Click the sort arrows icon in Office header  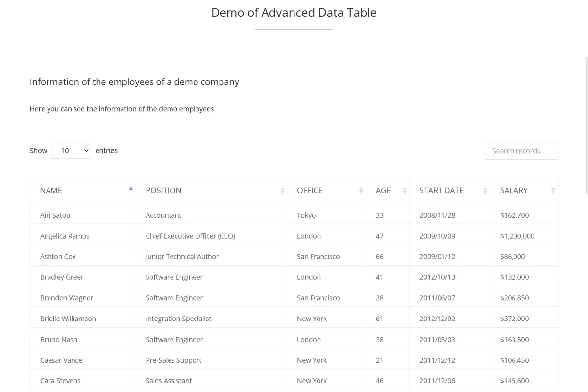[x=361, y=190]
